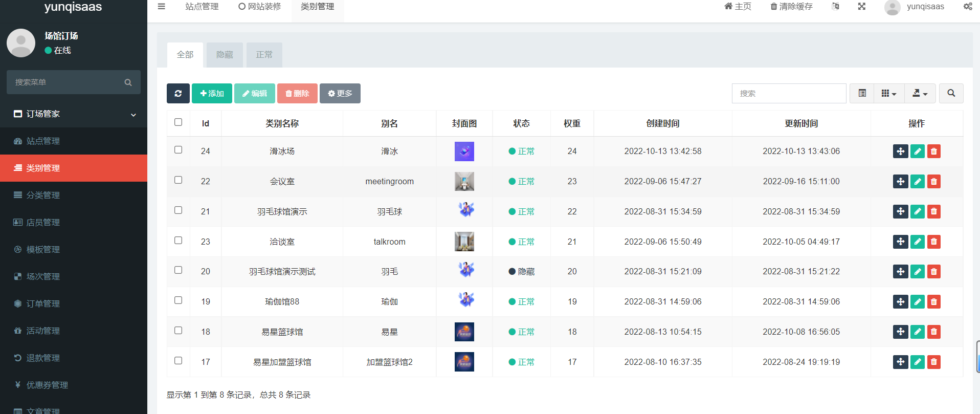Switch to the 隐藏 tab
The width and height of the screenshot is (980, 414).
tap(225, 55)
